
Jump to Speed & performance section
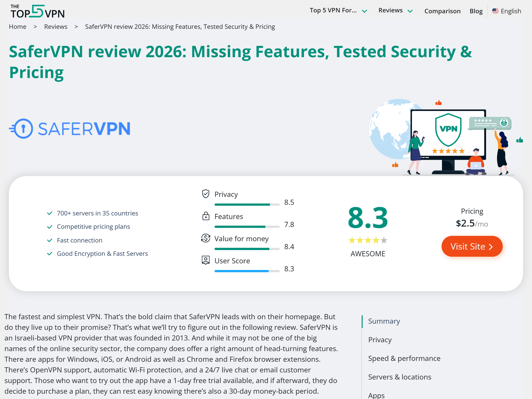(404, 358)
